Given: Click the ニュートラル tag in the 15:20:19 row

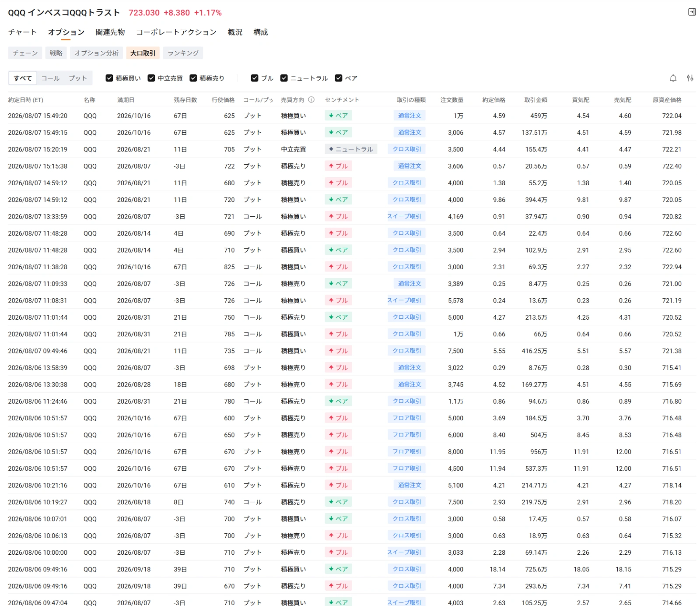Looking at the screenshot, I should [x=351, y=149].
